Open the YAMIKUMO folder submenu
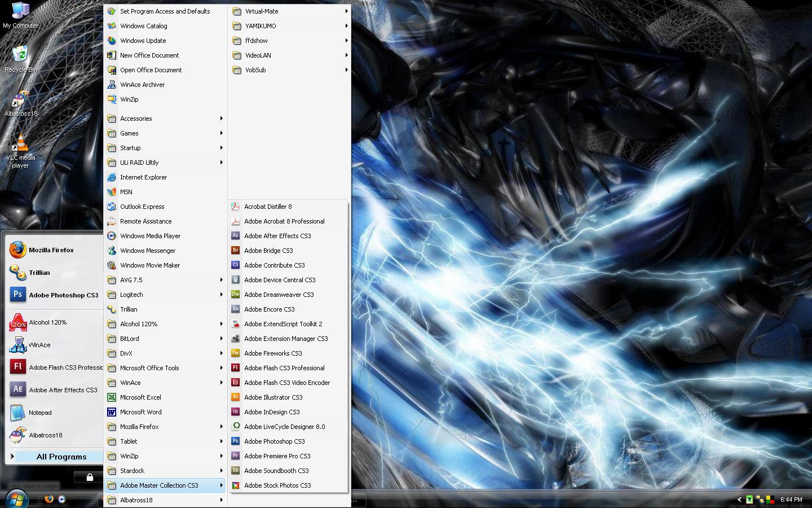This screenshot has height=508, width=812. 290,26
